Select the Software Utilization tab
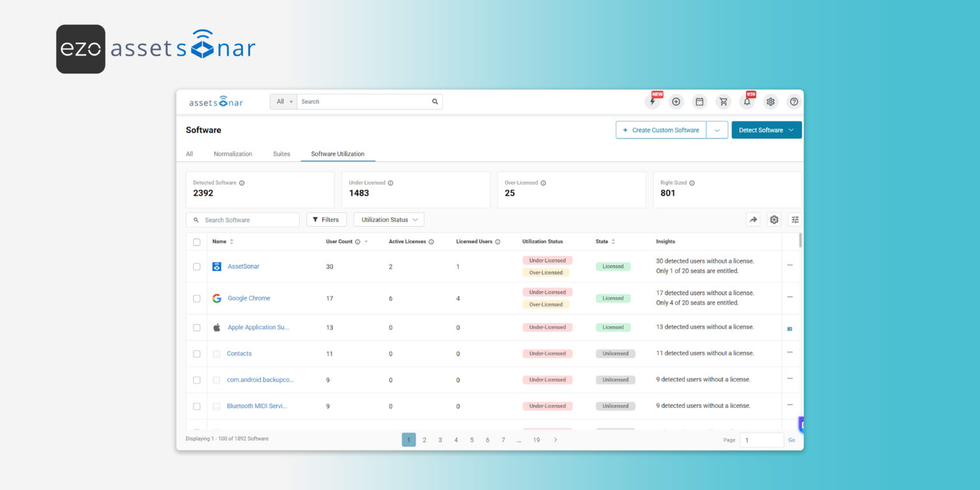Viewport: 980px width, 490px height. coord(338,154)
